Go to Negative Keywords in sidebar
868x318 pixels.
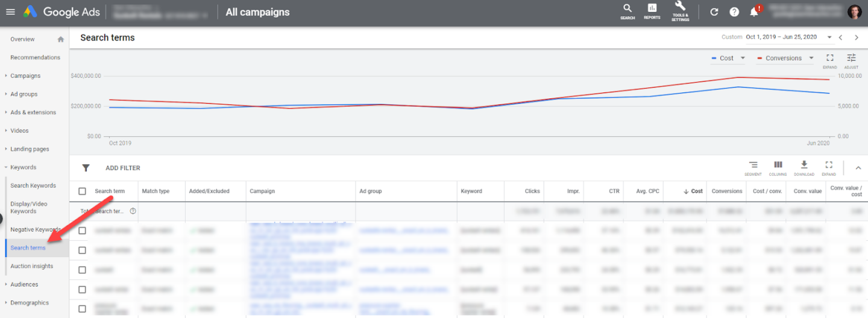[35, 229]
